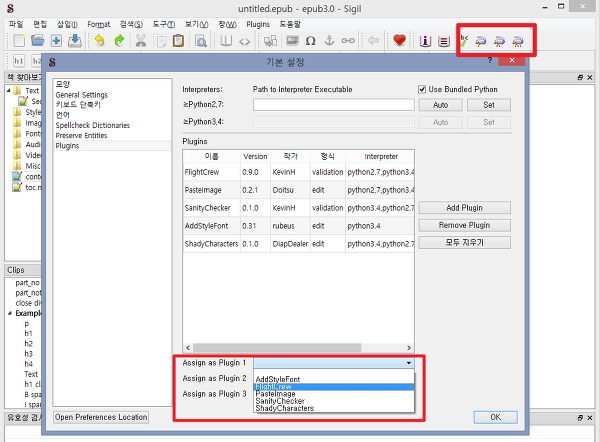The height and width of the screenshot is (442, 600).
Task: Go back with the left arrow icon
Action: point(373,40)
